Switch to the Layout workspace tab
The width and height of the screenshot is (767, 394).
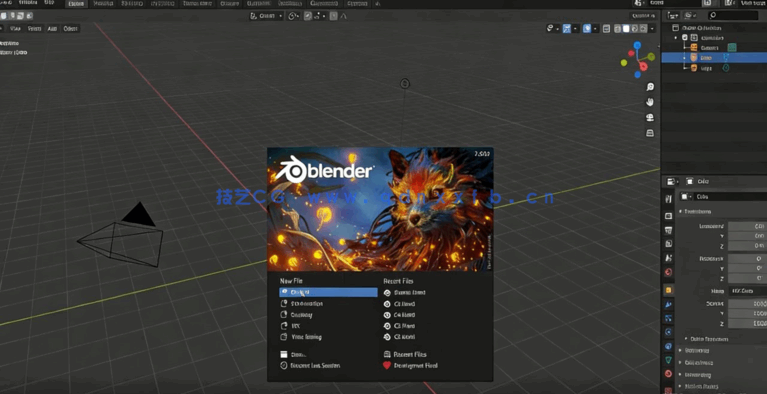pos(76,4)
